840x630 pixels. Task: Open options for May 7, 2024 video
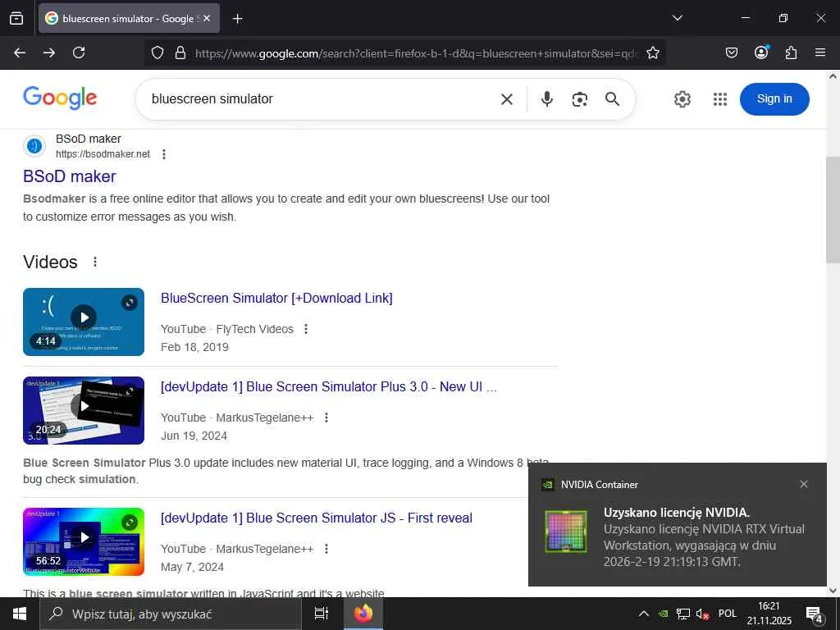click(x=326, y=549)
